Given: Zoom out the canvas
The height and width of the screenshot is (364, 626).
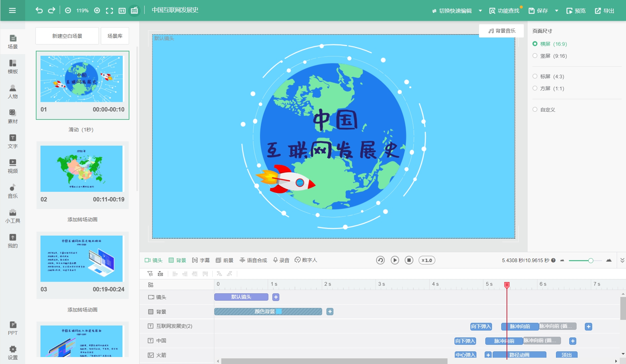Looking at the screenshot, I should pos(68,11).
